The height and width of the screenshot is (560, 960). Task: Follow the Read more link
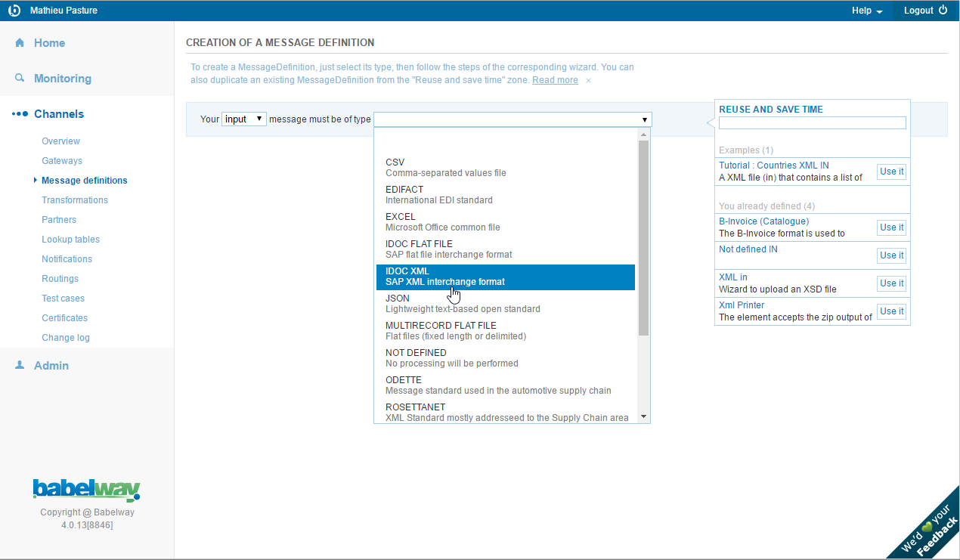[555, 80]
